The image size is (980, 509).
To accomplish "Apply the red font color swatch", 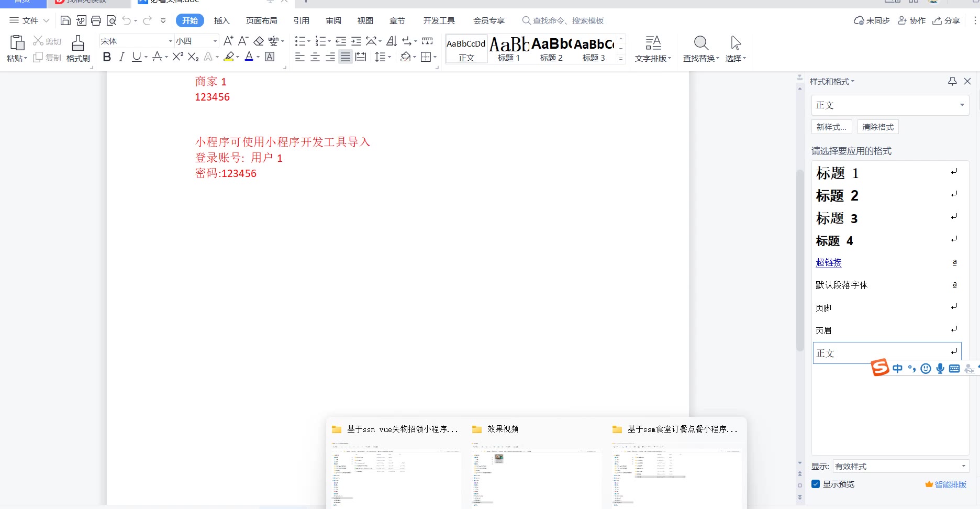I will pos(249,57).
